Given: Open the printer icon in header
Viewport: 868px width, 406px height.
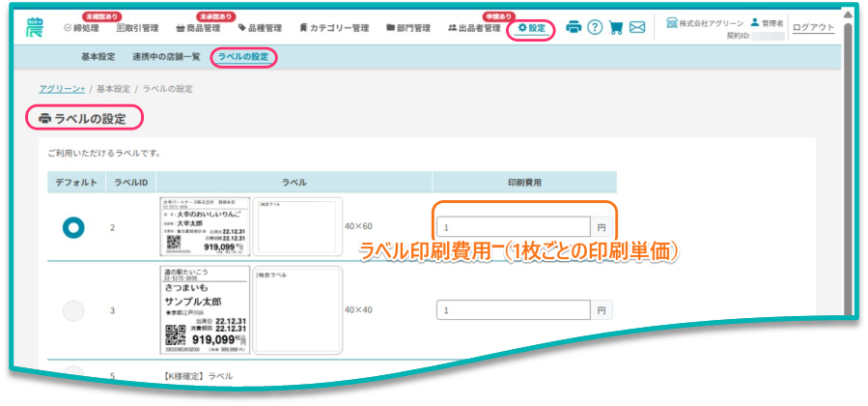Looking at the screenshot, I should pyautogui.click(x=574, y=27).
